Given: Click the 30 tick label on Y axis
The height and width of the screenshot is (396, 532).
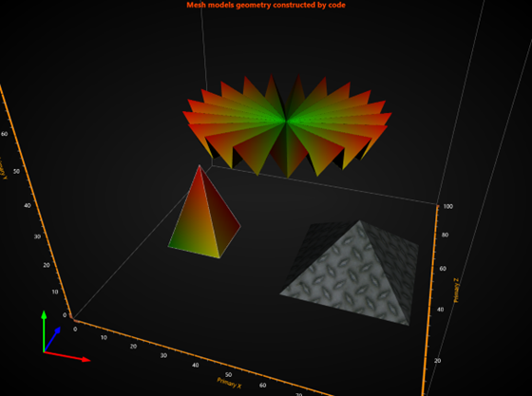Looking at the screenshot, I should [37, 236].
